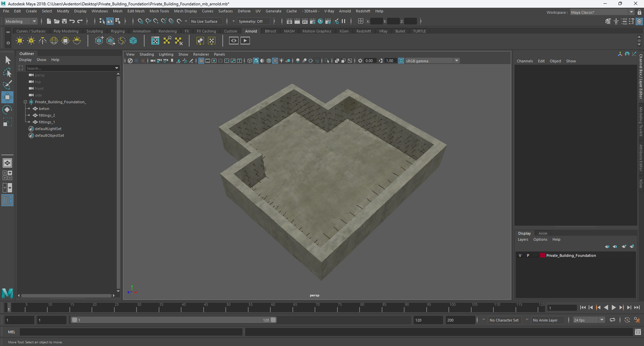This screenshot has height=346, width=644.
Task: Start Arnold render play shelf icon
Action: [x=245, y=41]
